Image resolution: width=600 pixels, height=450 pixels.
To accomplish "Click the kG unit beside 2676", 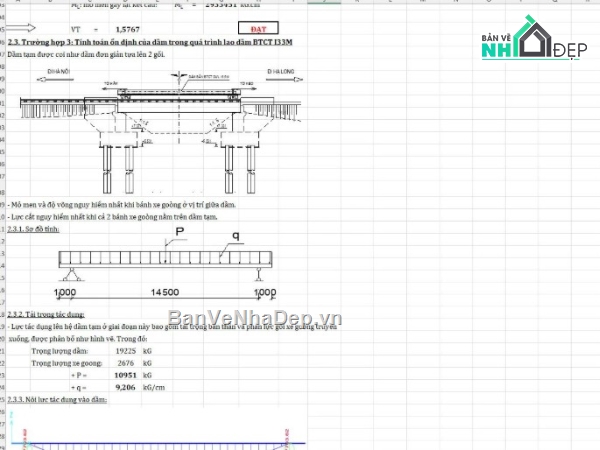I will click(147, 363).
